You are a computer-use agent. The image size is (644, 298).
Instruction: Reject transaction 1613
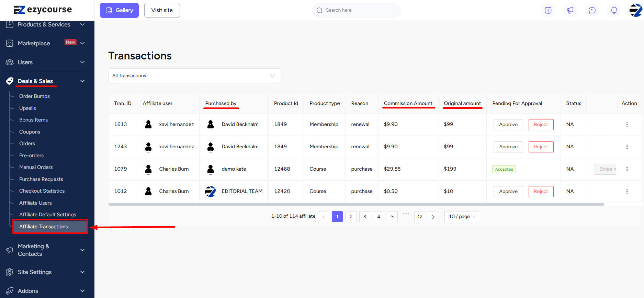[x=541, y=125]
